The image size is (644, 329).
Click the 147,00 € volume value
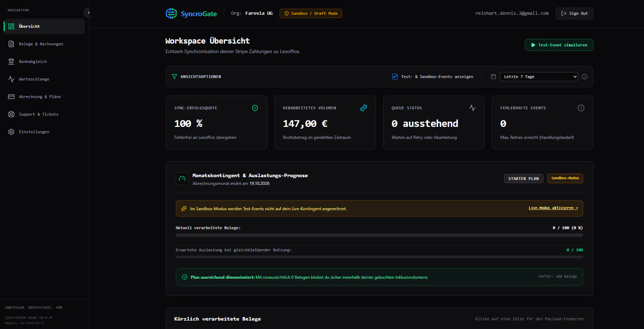[305, 124]
